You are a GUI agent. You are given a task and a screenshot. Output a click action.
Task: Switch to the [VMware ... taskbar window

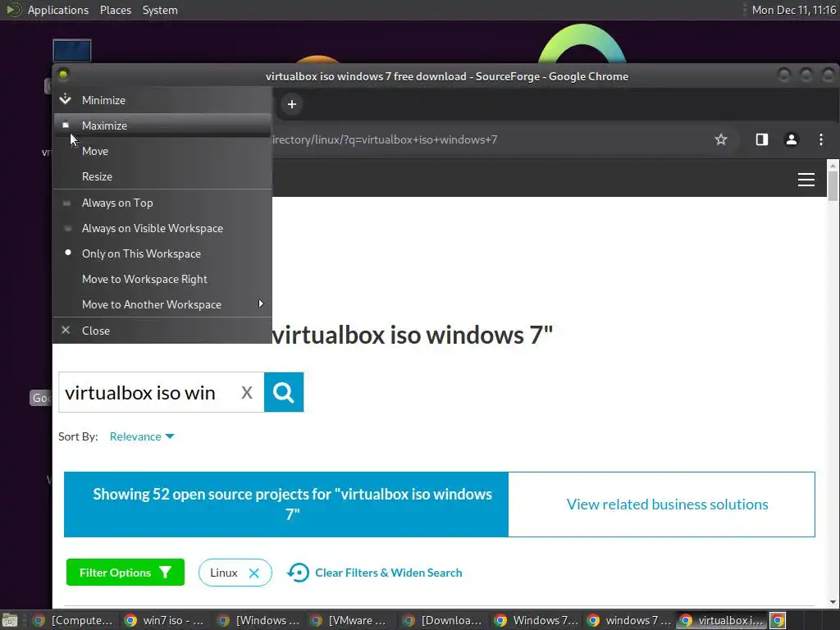tap(351, 620)
